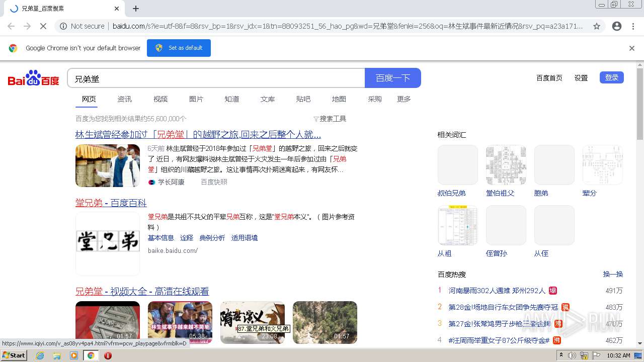Click the volume icon in system tray

(572, 355)
